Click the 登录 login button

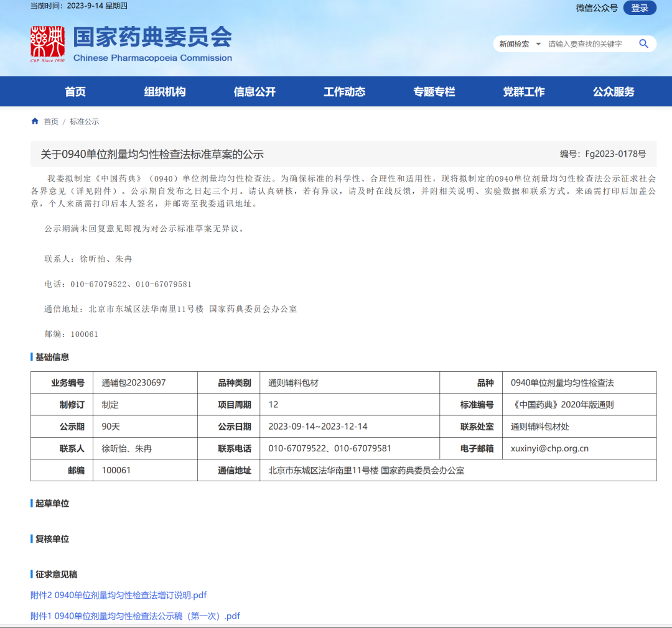click(640, 7)
